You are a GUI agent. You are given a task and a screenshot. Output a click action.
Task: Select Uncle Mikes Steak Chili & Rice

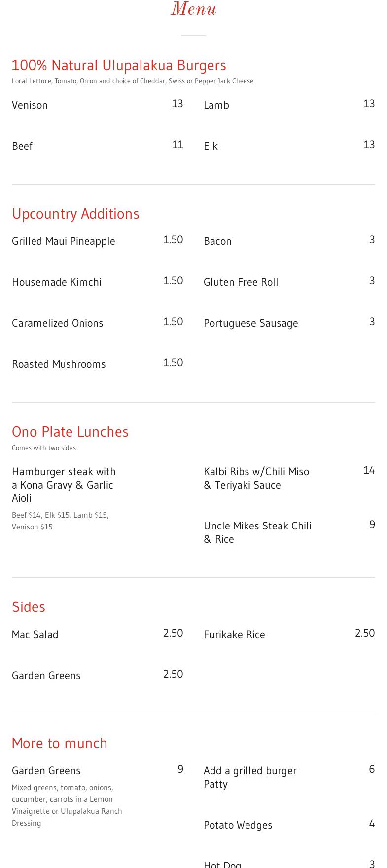click(257, 532)
